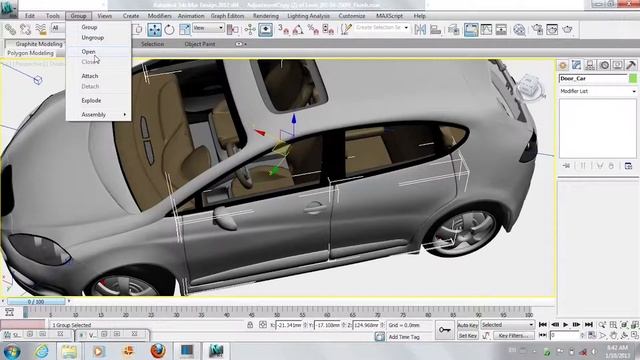Activate the Select and Rotate tool
640x360 pixels.
169,29
